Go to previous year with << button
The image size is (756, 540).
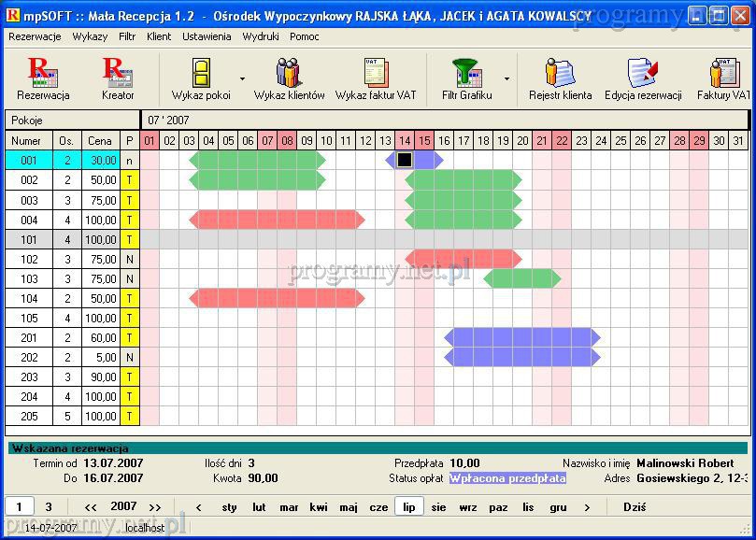pyautogui.click(x=91, y=507)
